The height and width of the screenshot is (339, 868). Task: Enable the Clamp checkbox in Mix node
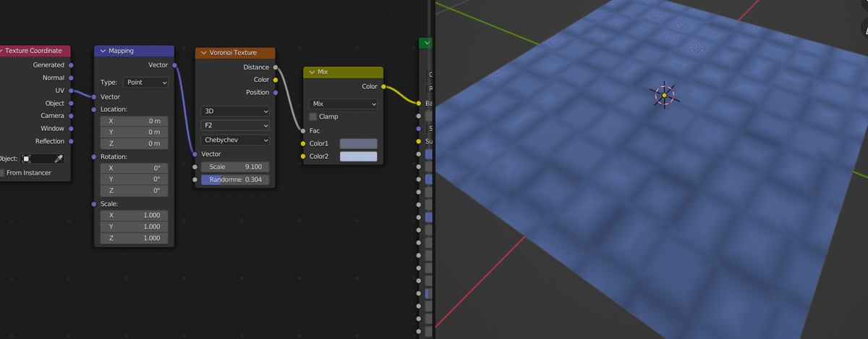tap(313, 117)
